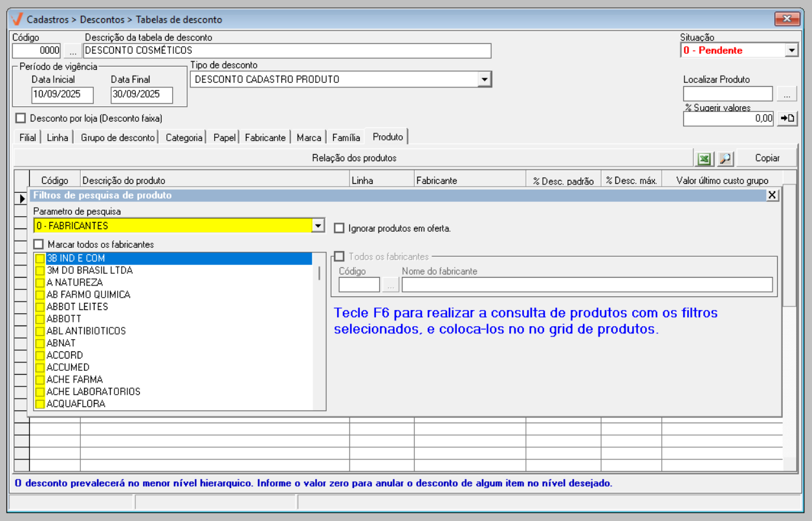812x521 pixels.
Task: Open the lookup button next to Código field
Action: tap(72, 50)
